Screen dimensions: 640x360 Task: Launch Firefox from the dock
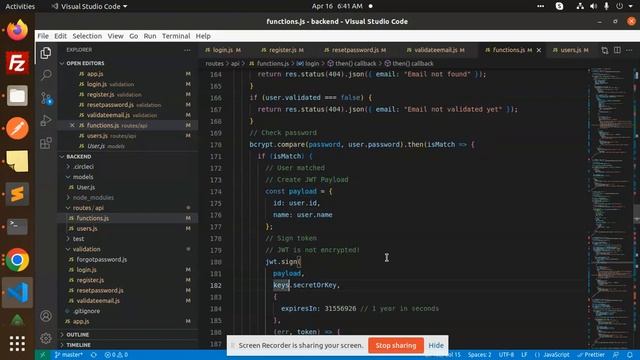(17, 30)
